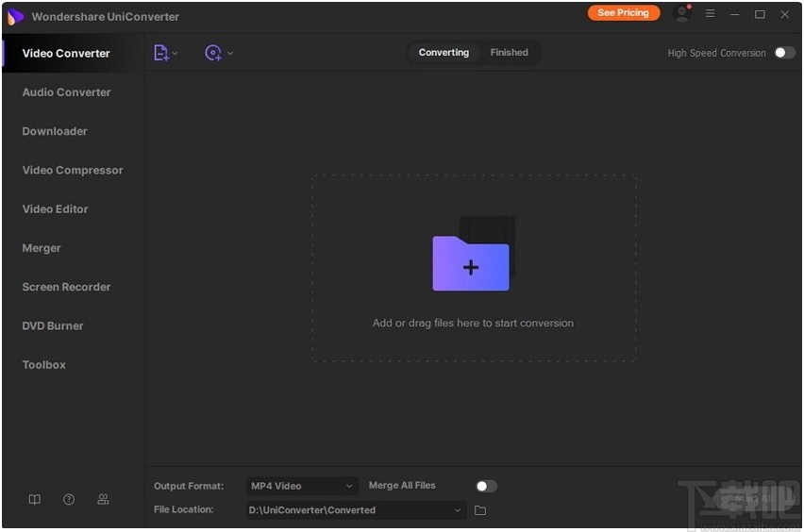Toggle High Speed Conversion switch
Screen dimensions: 804x532
(x=784, y=53)
